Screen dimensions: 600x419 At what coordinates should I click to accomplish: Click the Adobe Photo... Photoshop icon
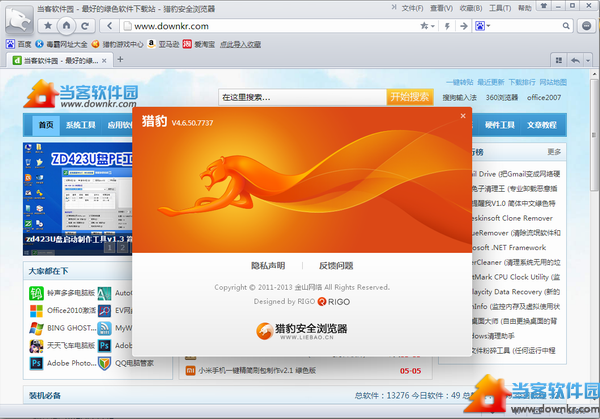(x=36, y=363)
